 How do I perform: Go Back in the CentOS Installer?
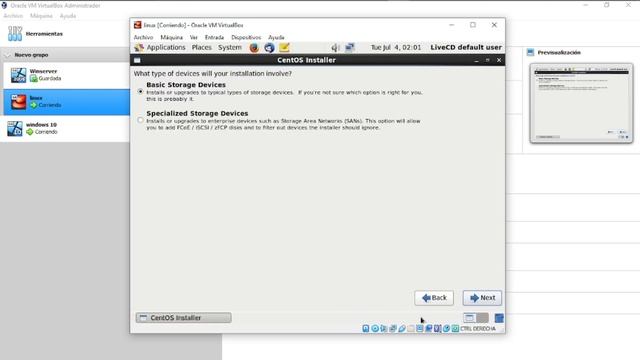434,298
